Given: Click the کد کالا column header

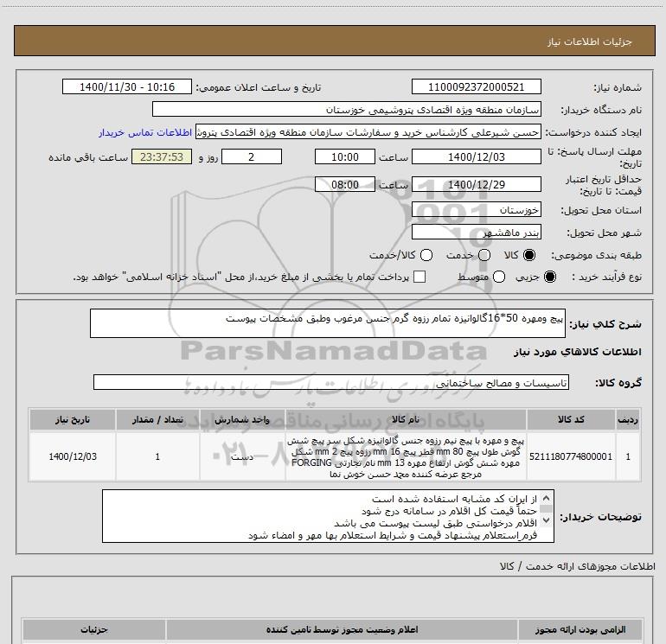Looking at the screenshot, I should pos(571,419).
